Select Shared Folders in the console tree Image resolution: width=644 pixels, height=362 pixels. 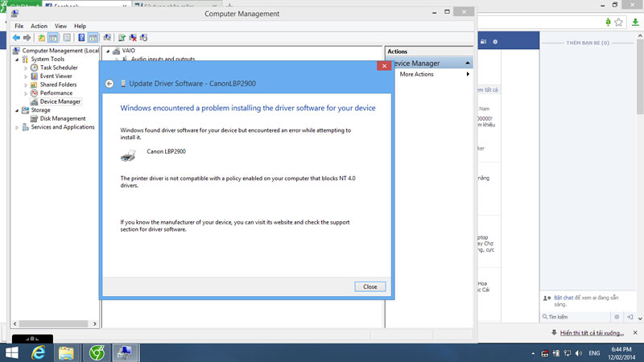pyautogui.click(x=58, y=84)
